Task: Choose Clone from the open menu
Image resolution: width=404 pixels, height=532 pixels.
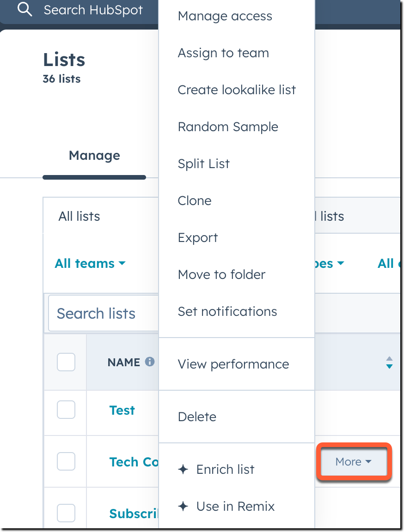Action: pyautogui.click(x=195, y=200)
